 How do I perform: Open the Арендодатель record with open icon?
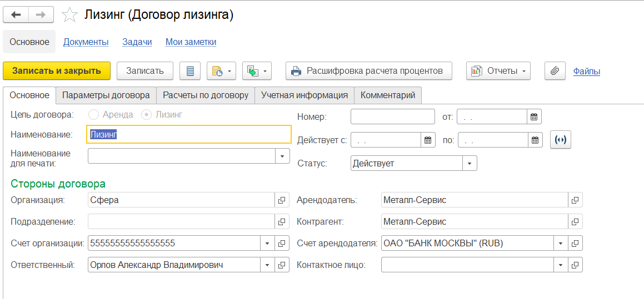tap(575, 200)
